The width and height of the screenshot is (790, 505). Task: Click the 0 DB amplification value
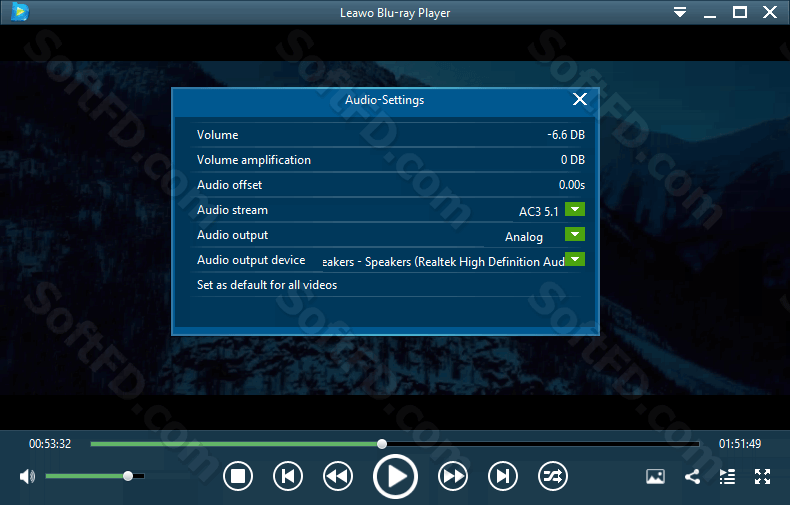point(573,160)
